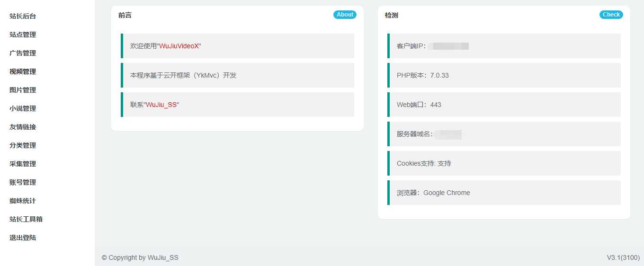Click the red WuJiuVideoX text
Screen dimensions: 644x266
(x=179, y=46)
